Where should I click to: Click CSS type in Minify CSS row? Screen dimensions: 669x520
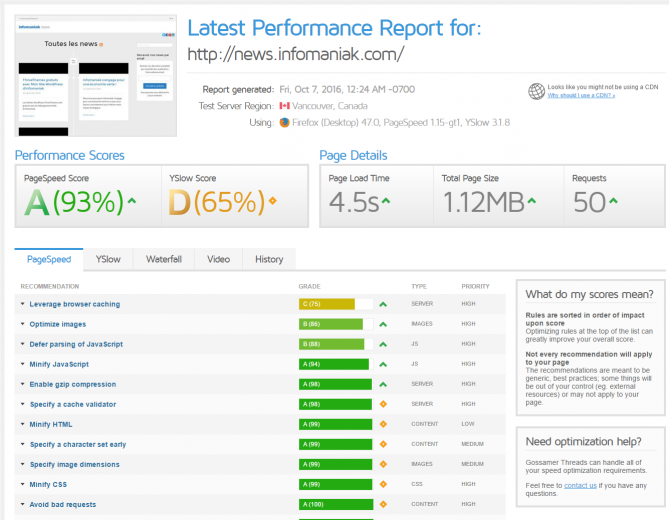click(x=417, y=484)
